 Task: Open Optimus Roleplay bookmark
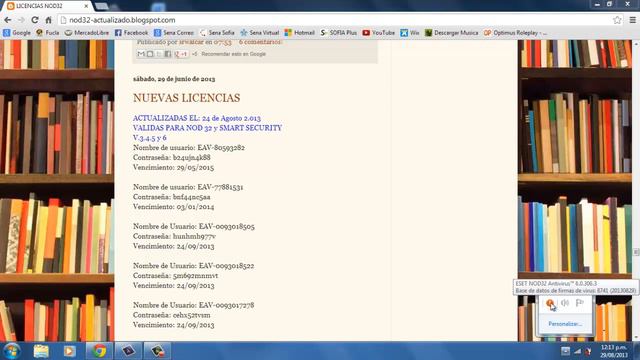[515, 33]
